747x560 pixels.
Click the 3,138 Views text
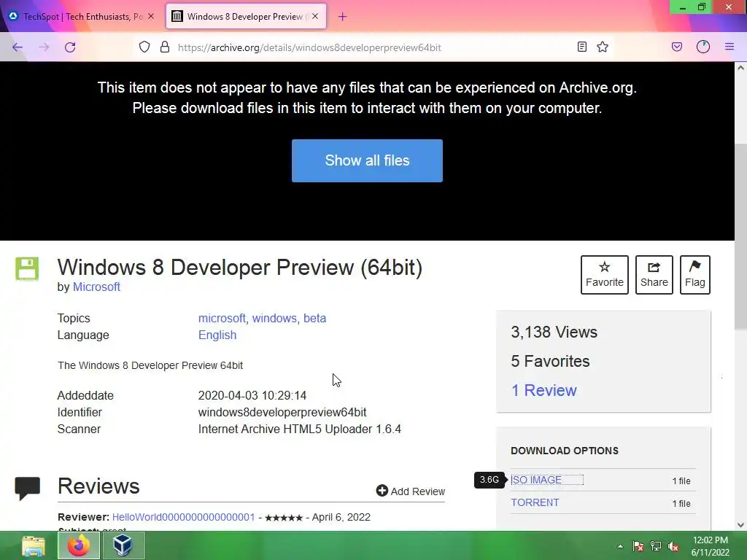[554, 332]
